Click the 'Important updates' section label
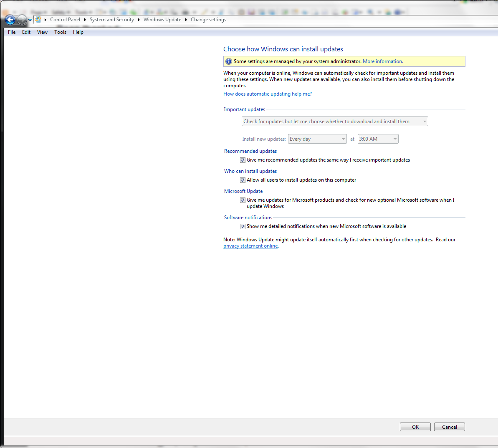The width and height of the screenshot is (498, 448). coord(244,109)
